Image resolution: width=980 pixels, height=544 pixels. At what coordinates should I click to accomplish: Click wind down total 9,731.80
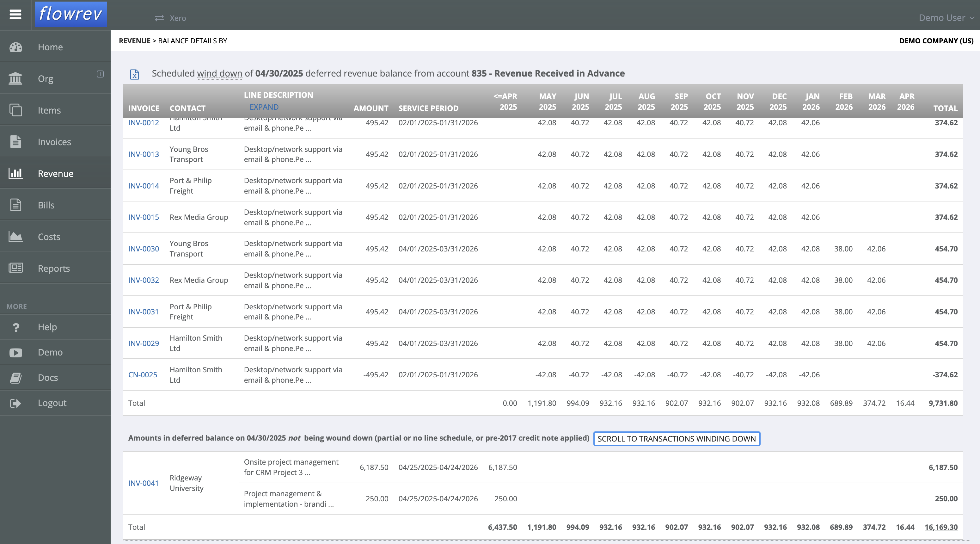click(x=943, y=403)
